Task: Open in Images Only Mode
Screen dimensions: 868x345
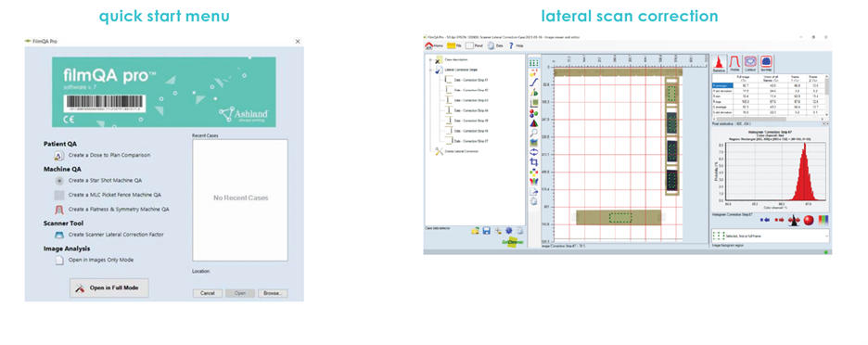Action: pyautogui.click(x=101, y=260)
